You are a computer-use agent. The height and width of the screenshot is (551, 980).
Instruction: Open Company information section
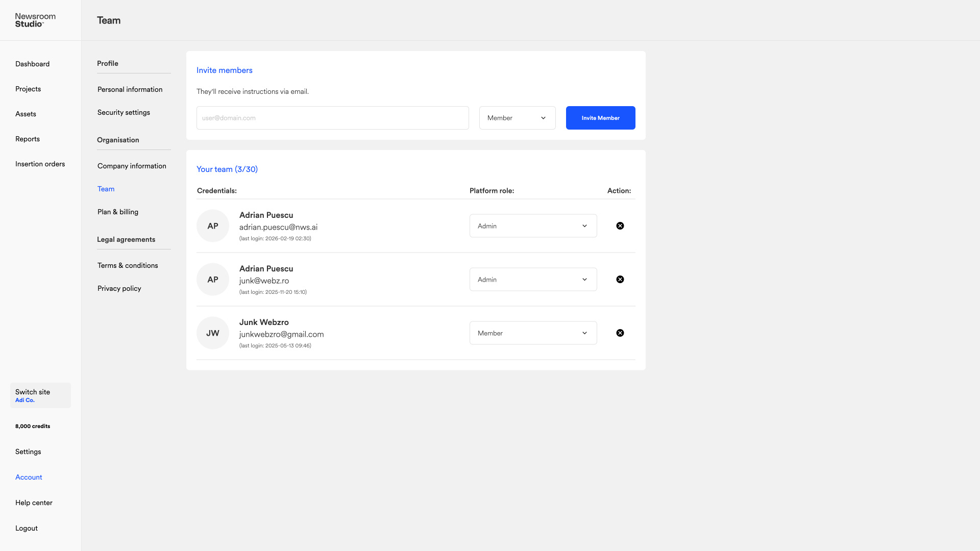click(x=132, y=166)
